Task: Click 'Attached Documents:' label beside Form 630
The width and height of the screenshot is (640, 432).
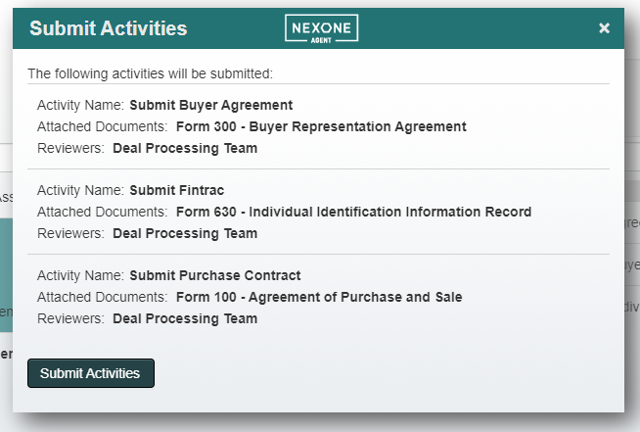Action: (x=102, y=212)
